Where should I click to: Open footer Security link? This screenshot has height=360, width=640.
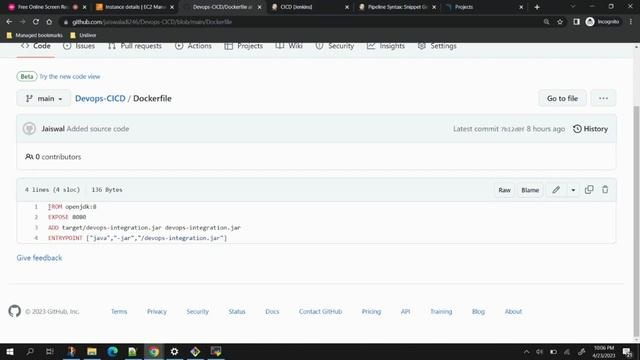(x=198, y=311)
